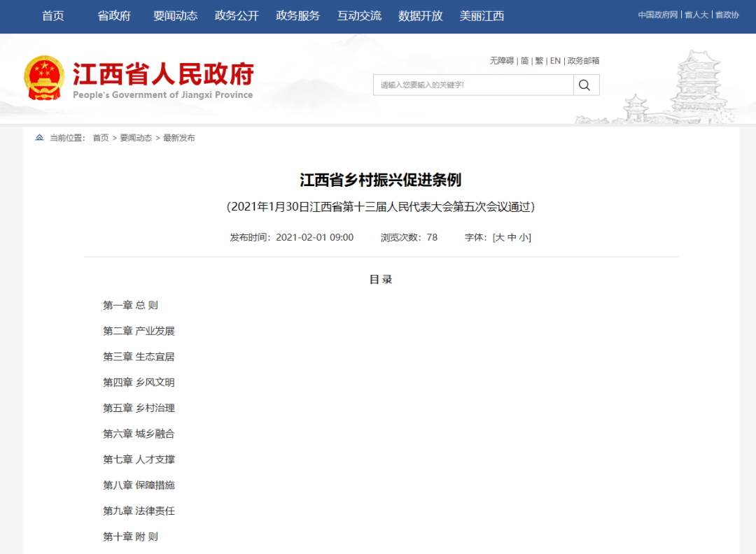Switch the site to 繁 traditional Chinese

click(539, 61)
